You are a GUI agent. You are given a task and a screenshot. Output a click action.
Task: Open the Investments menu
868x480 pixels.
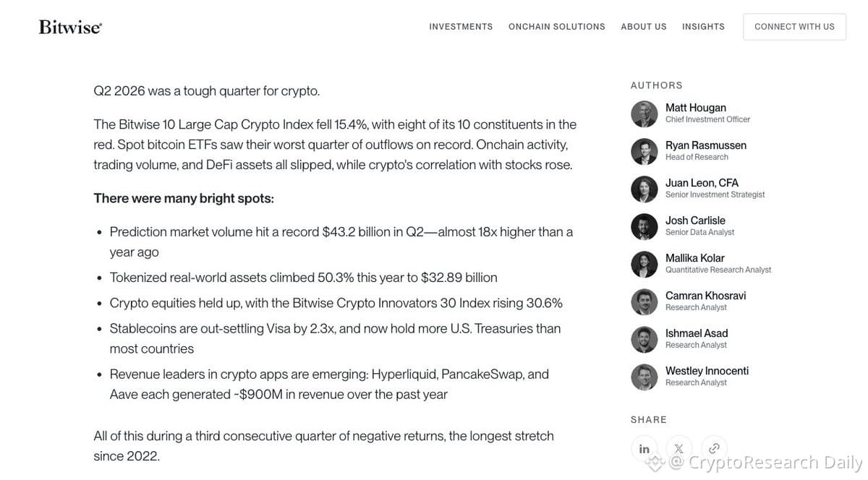coord(461,27)
